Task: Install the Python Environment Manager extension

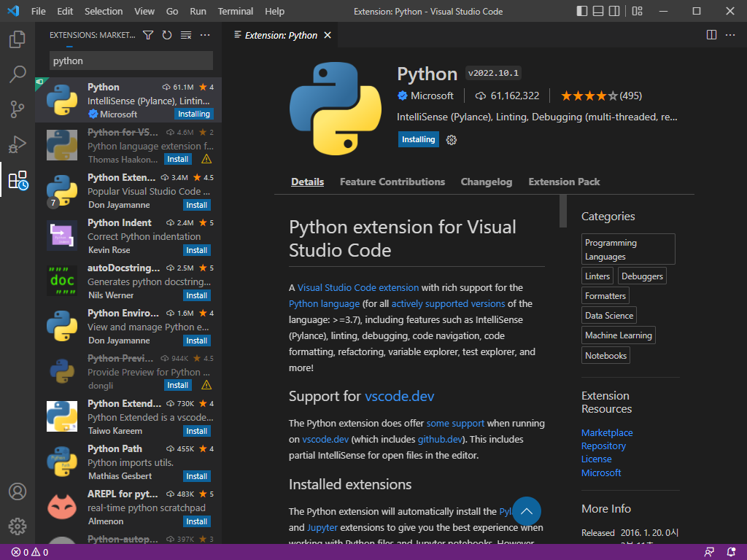Action: pos(196,341)
